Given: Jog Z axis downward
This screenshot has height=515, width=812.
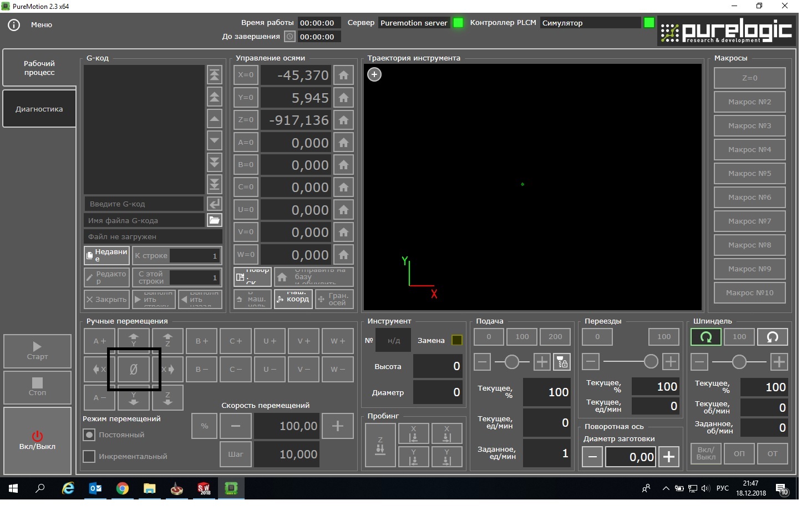Looking at the screenshot, I should [168, 397].
